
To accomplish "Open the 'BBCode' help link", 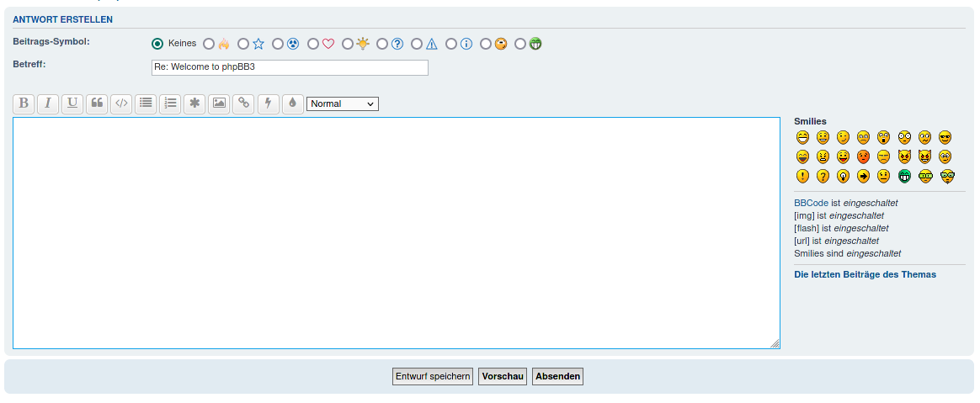I will 811,203.
